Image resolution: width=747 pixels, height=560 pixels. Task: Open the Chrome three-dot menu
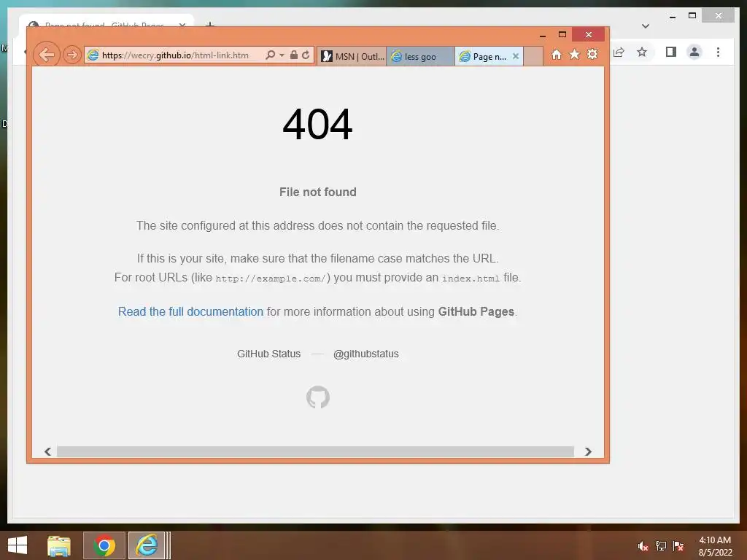pyautogui.click(x=718, y=52)
